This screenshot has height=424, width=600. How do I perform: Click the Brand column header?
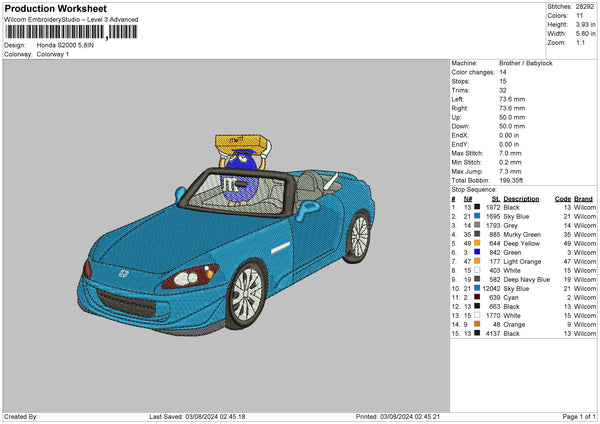tap(584, 199)
